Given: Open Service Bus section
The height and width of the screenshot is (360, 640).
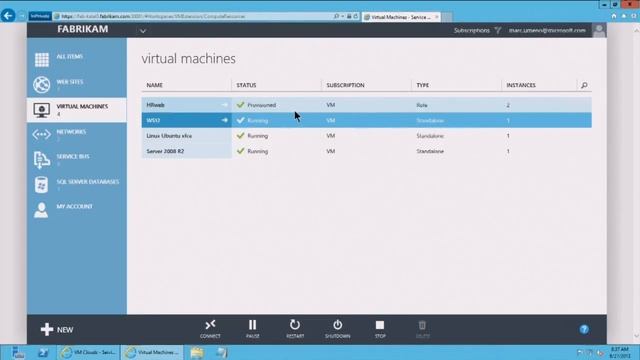Looking at the screenshot, I should pyautogui.click(x=77, y=160).
